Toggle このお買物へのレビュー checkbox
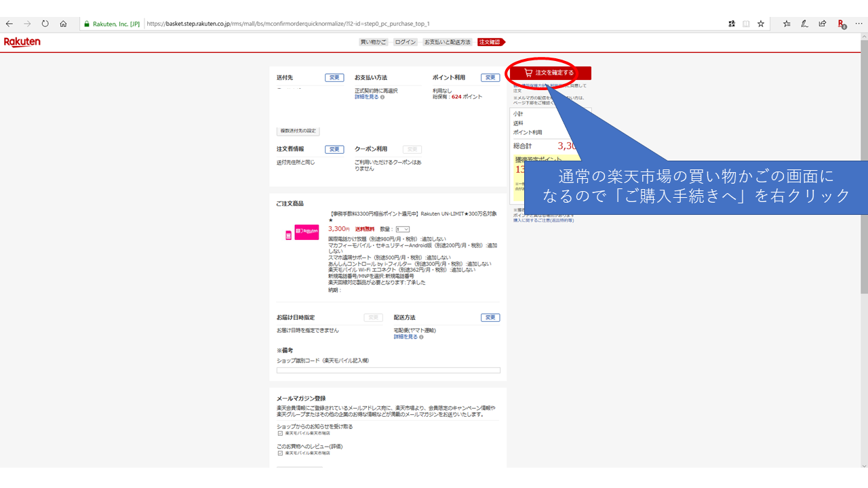868x488 pixels. (x=280, y=453)
